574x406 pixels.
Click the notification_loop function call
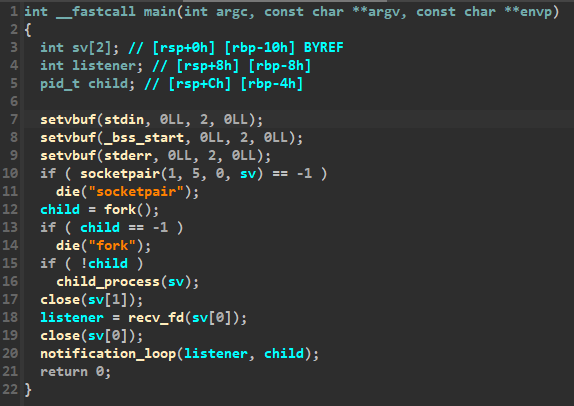pyautogui.click(x=108, y=354)
